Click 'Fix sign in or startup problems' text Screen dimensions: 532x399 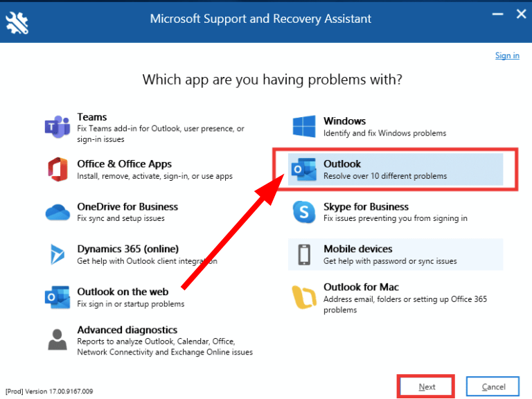tap(131, 304)
